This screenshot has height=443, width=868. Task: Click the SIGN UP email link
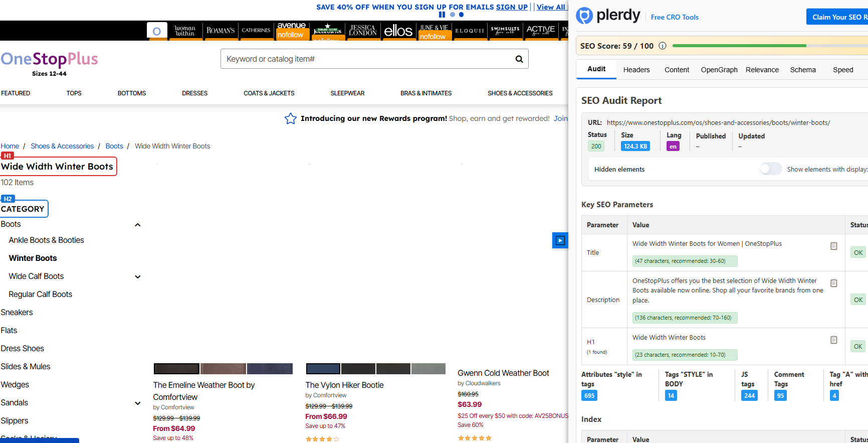(512, 7)
